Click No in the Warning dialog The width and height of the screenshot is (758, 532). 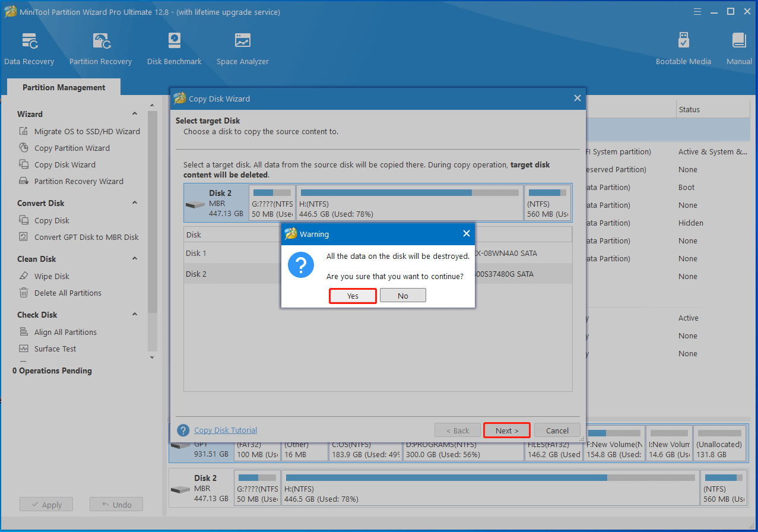[402, 296]
